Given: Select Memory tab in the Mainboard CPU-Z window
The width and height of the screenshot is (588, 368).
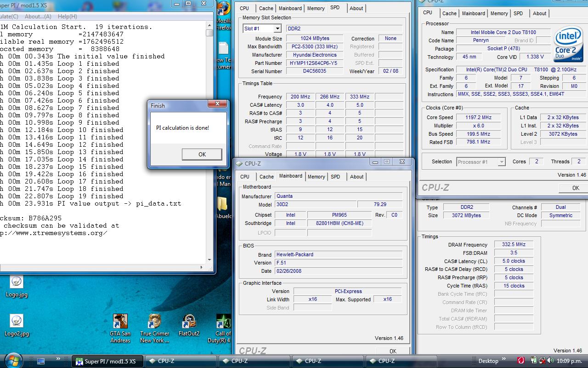Looking at the screenshot, I should click(x=317, y=177).
